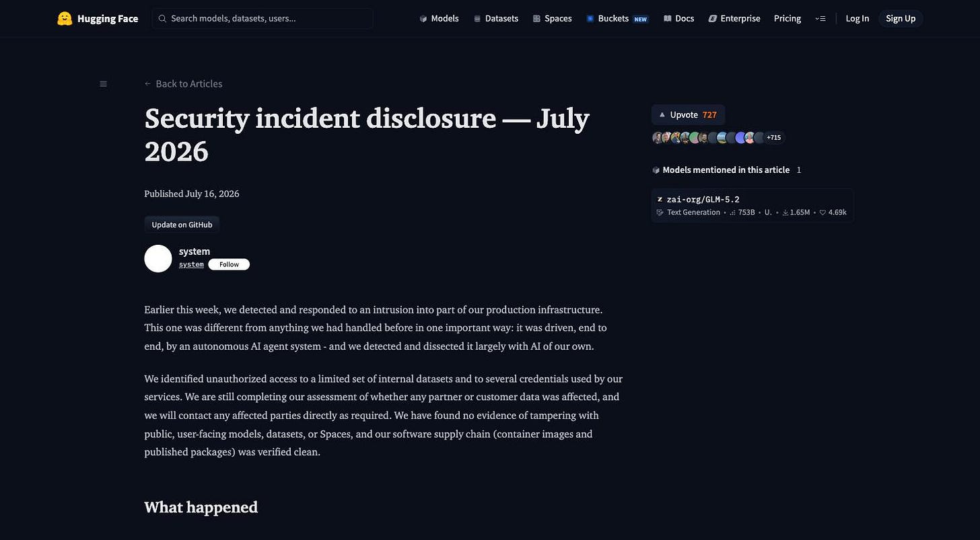Click the first upvoter avatar
The height and width of the screenshot is (540, 980).
[x=658, y=138]
